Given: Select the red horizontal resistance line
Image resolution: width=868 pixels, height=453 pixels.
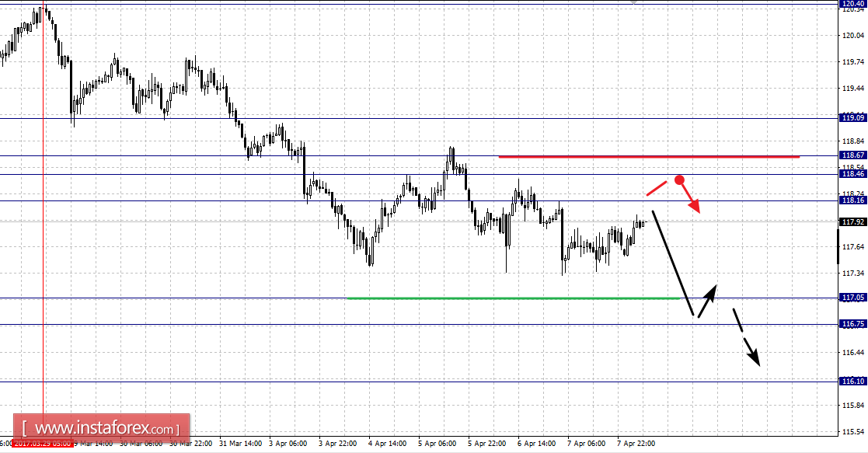Looking at the screenshot, I should [649, 157].
